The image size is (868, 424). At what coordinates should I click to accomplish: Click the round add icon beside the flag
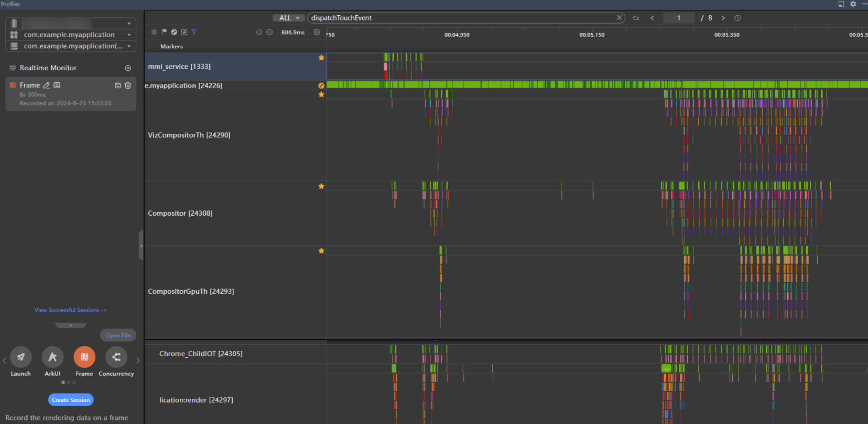click(174, 32)
